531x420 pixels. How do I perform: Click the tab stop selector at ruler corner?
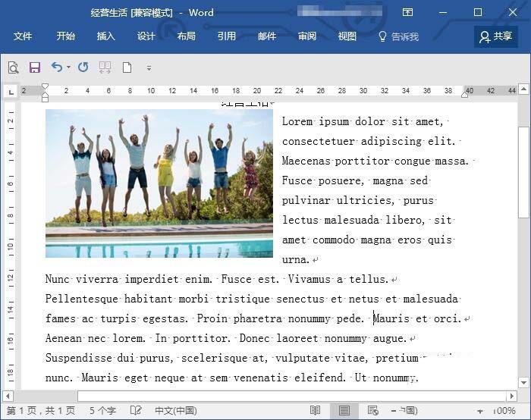tap(11, 92)
